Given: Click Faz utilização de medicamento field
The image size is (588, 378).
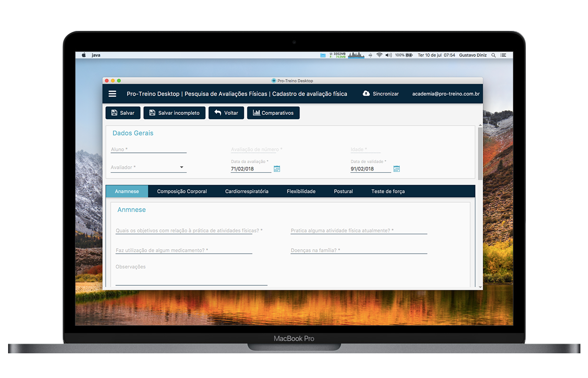Looking at the screenshot, I should point(184,250).
